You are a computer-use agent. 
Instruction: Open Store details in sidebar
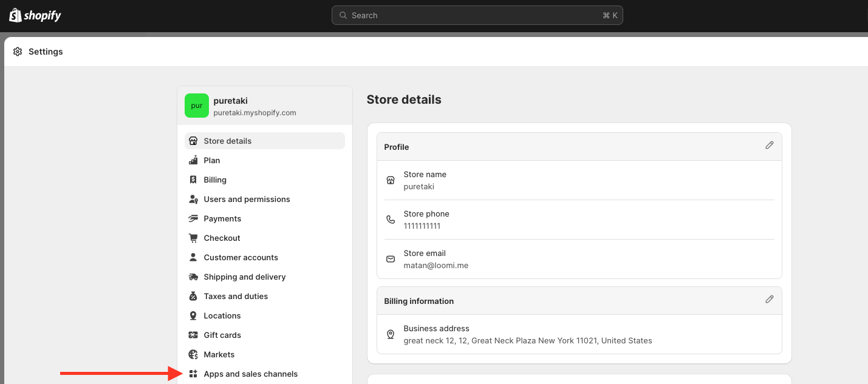pos(265,141)
